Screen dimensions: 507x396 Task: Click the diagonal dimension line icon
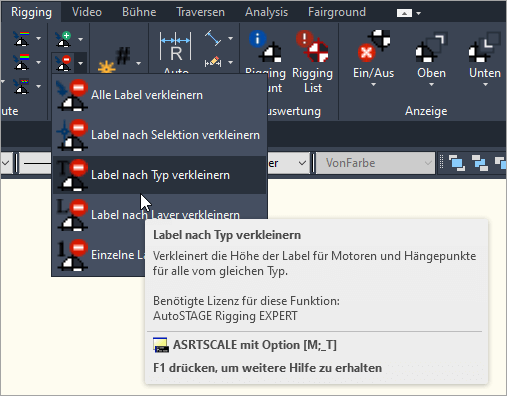pos(213,38)
